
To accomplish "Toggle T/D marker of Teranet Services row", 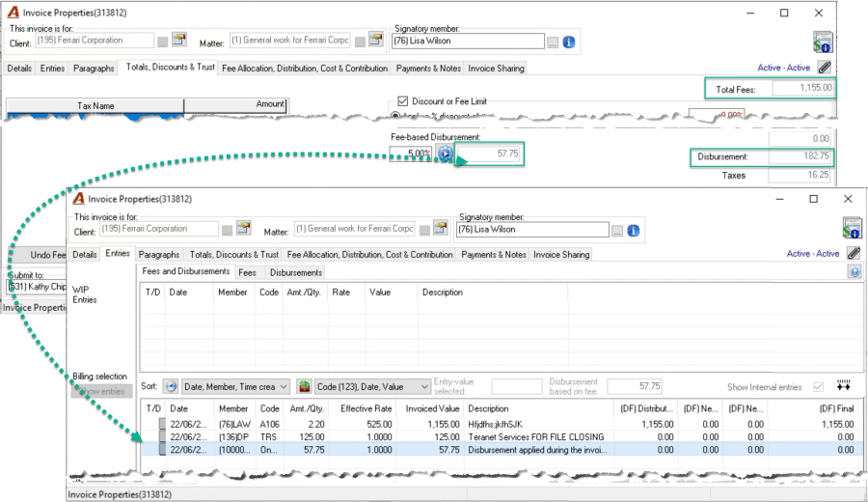I will 162,436.
